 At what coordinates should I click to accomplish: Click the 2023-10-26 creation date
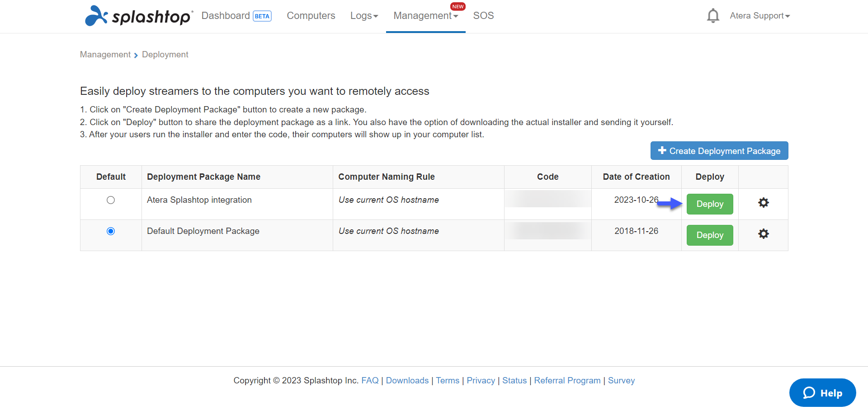(636, 200)
